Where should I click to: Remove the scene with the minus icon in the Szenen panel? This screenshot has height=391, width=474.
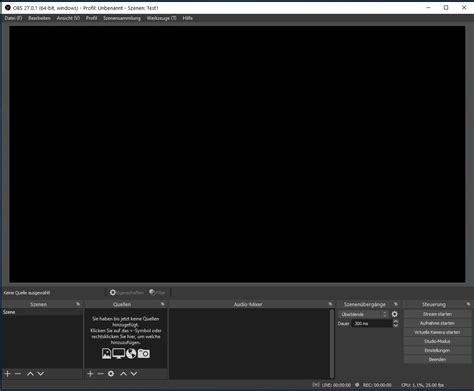(18, 373)
